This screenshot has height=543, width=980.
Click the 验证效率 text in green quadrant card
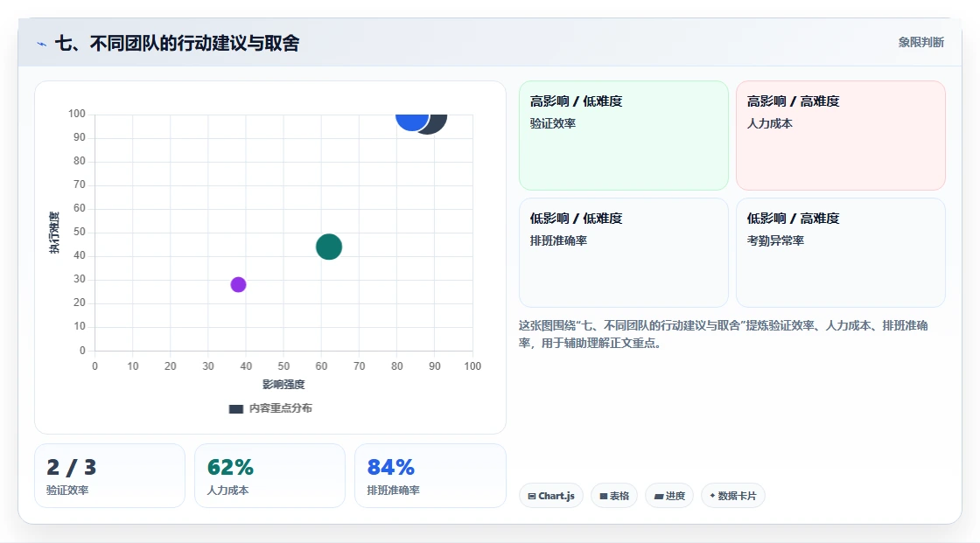click(x=553, y=123)
